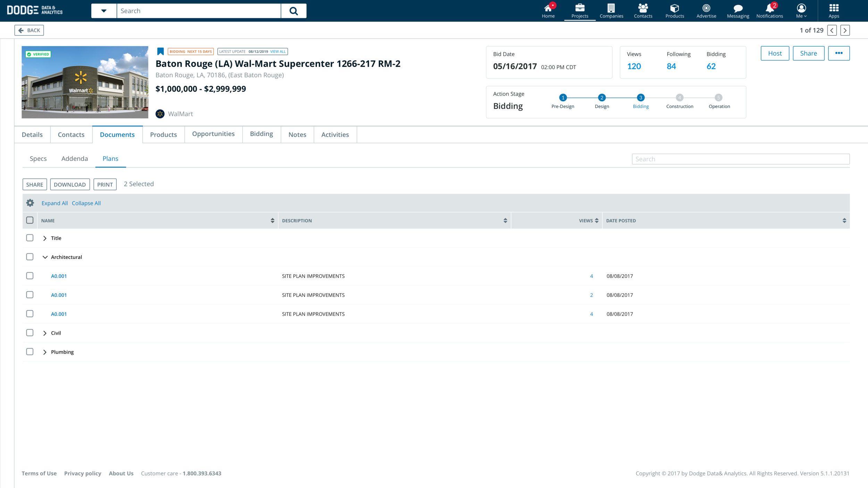Click the search magnifier button
868x488 pixels.
293,11
